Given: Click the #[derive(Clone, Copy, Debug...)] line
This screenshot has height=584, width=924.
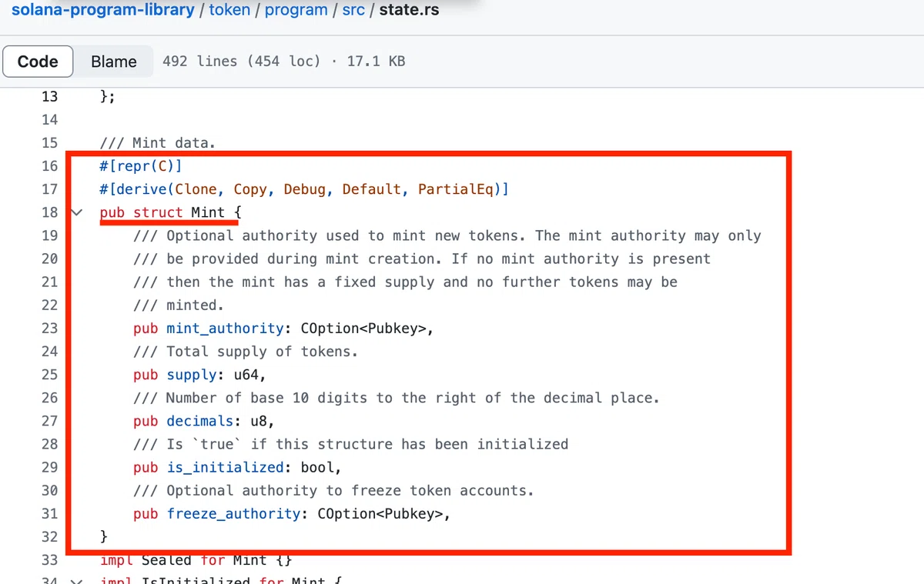Looking at the screenshot, I should 304,189.
